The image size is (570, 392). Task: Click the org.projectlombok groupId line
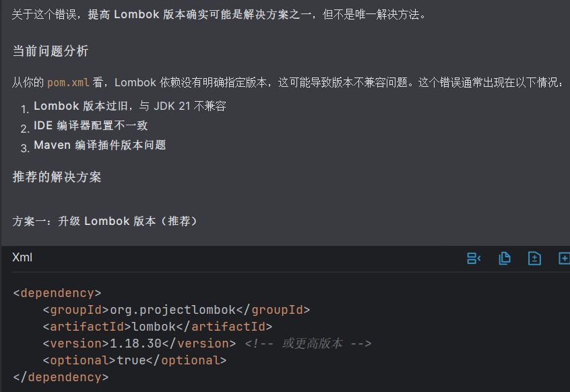(176, 310)
